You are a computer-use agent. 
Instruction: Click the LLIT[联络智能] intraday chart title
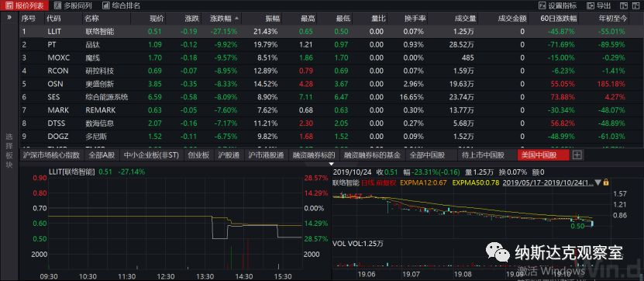click(71, 172)
